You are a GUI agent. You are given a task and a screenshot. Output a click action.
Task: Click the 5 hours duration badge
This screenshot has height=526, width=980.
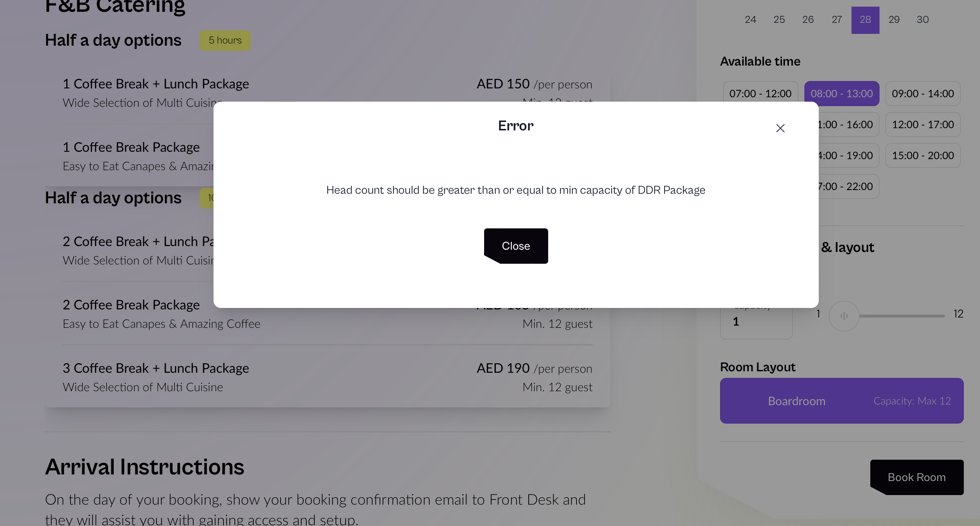(225, 41)
